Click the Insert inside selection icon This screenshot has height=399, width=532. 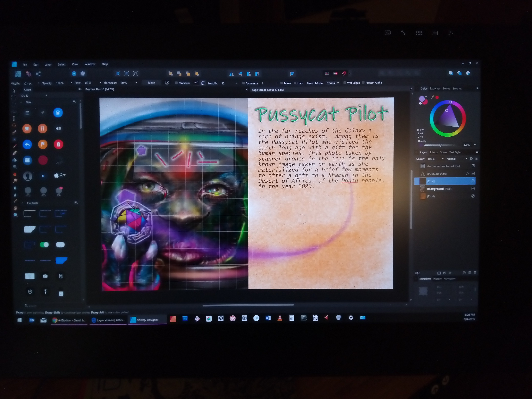[x=468, y=73]
